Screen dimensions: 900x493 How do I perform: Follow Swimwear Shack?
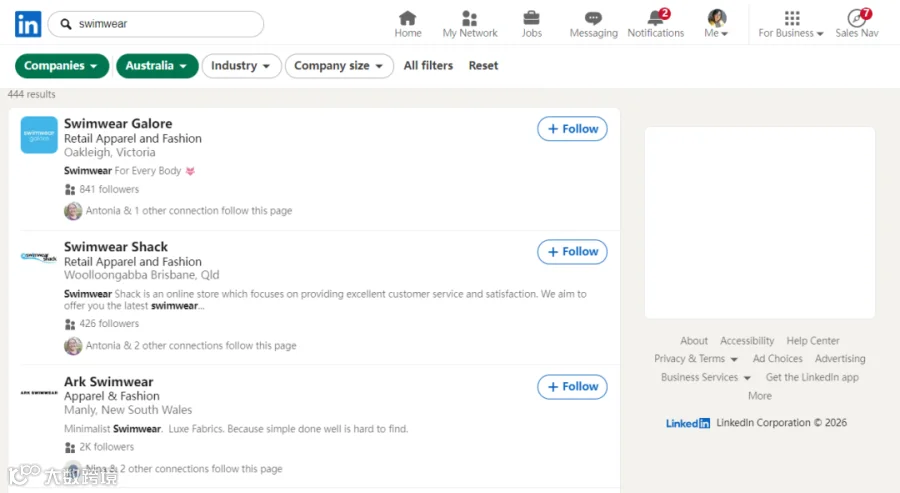(572, 252)
